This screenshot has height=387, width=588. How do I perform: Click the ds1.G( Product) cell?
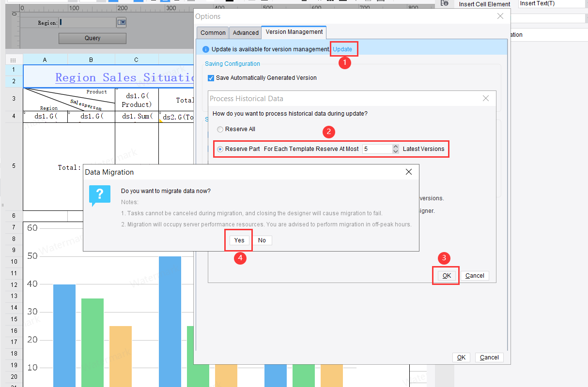[x=137, y=100]
